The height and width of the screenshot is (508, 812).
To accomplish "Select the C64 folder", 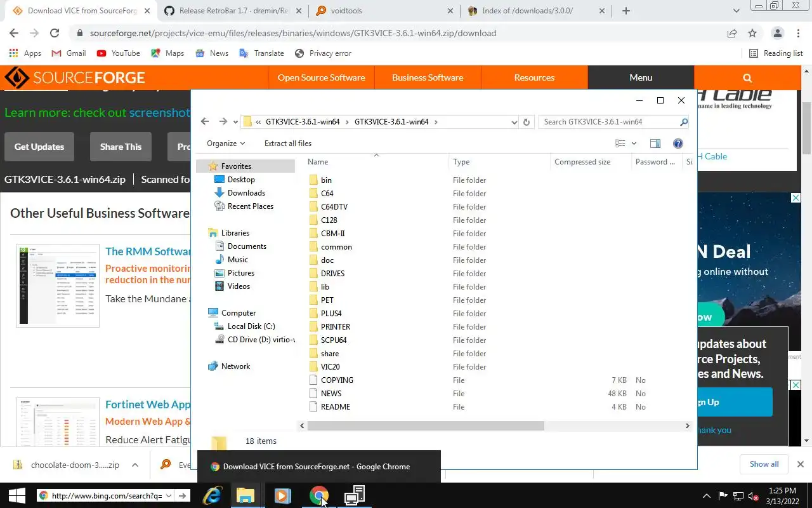I will tap(327, 194).
